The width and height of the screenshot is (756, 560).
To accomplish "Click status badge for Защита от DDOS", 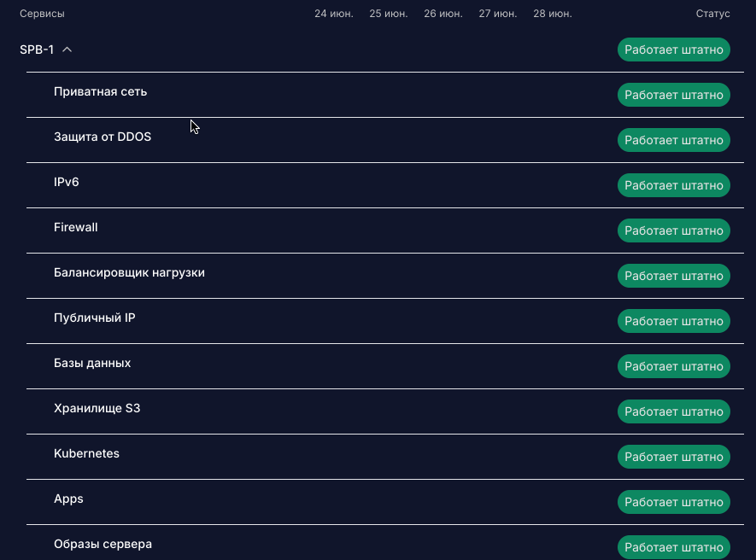I will (673, 140).
